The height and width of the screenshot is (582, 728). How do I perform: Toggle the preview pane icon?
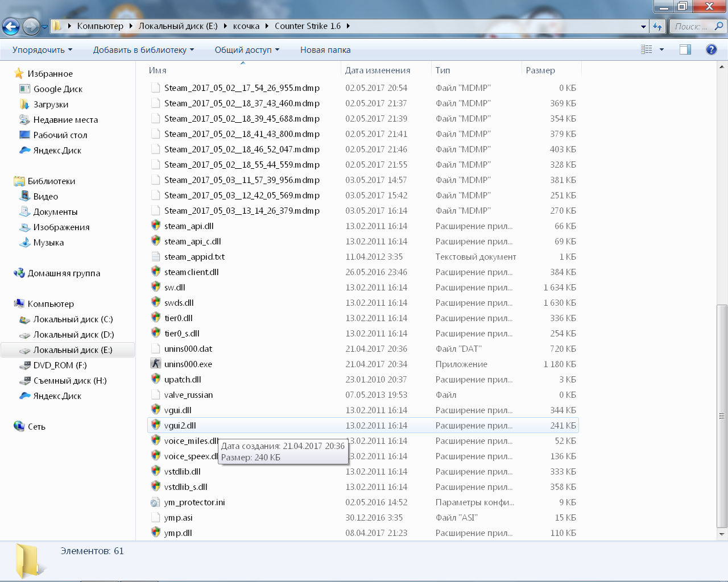click(x=685, y=49)
